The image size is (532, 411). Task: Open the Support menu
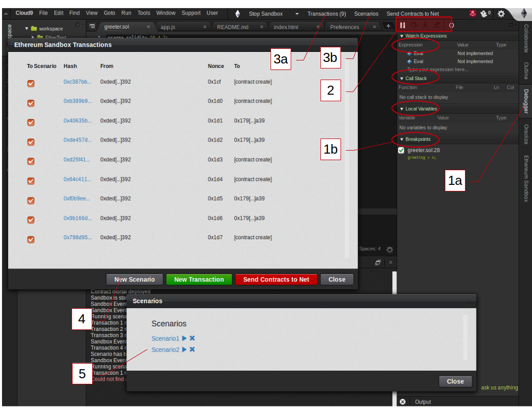click(x=191, y=13)
